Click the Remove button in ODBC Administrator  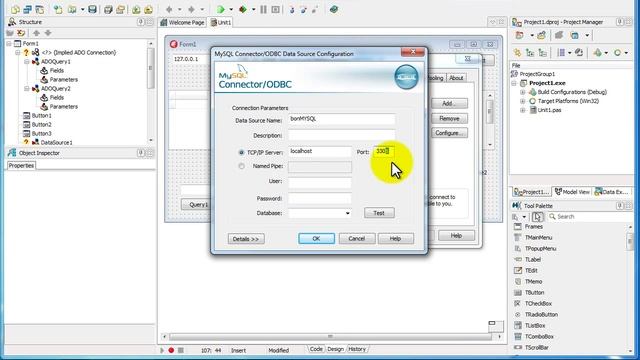(x=449, y=119)
